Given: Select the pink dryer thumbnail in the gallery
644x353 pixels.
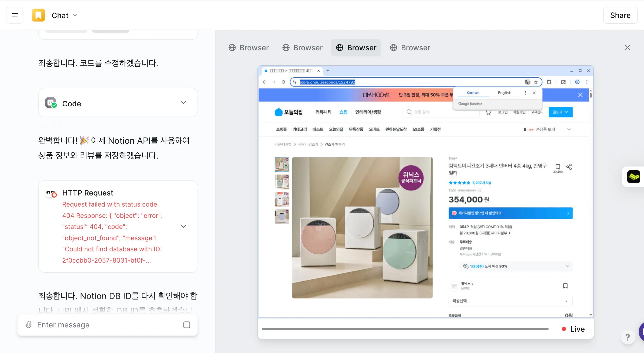Looking at the screenshot, I should [x=282, y=182].
